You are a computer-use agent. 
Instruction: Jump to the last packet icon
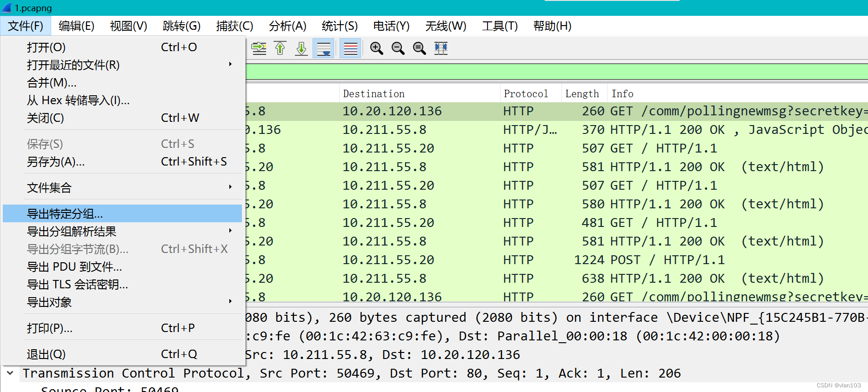[x=301, y=48]
